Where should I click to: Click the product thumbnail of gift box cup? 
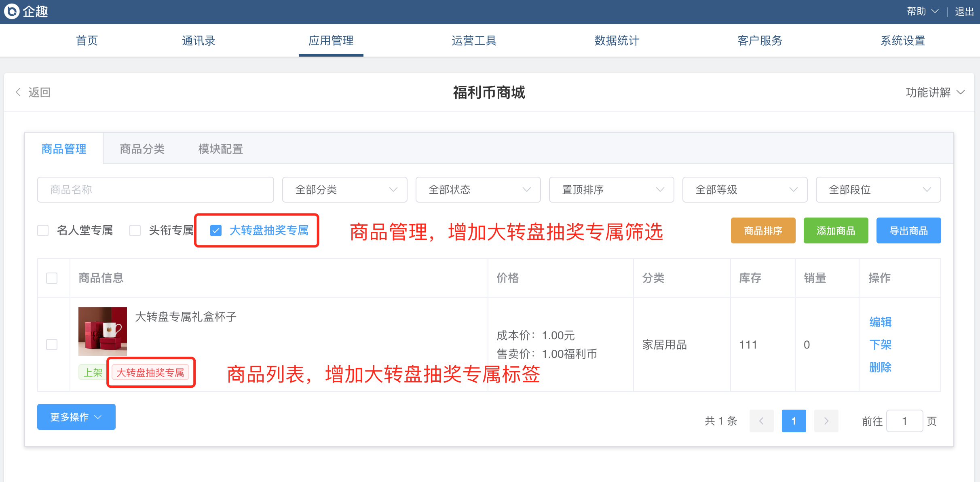(x=103, y=331)
